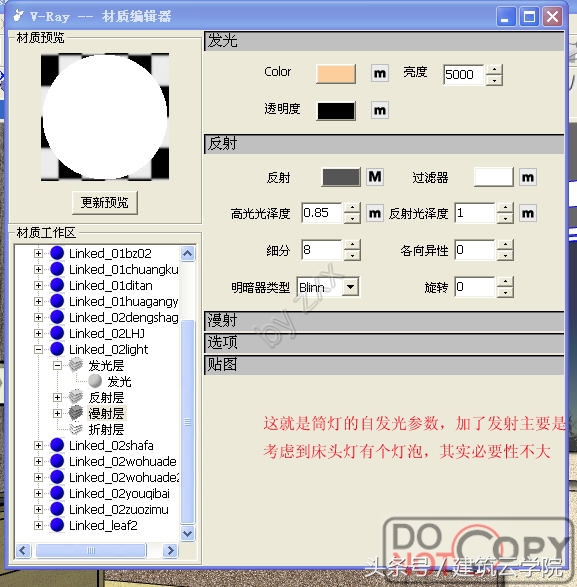Maximize the V-Ray material editor window
577x587 pixels.
(x=529, y=16)
